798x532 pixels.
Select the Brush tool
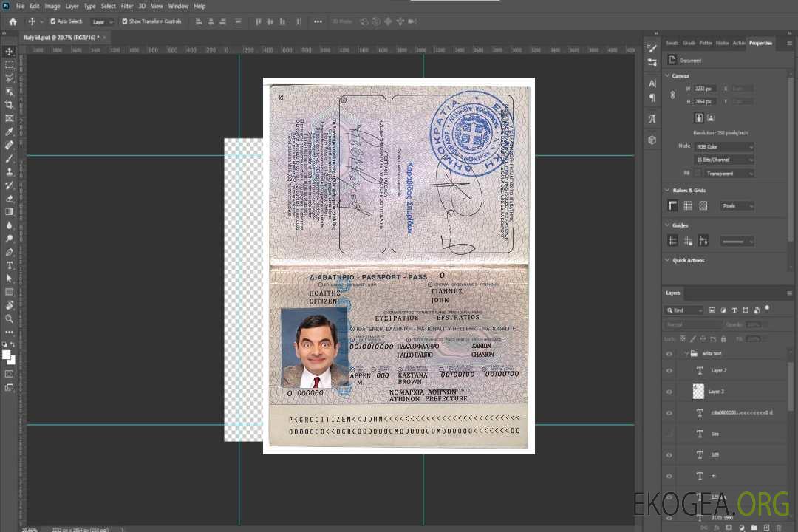click(9, 158)
